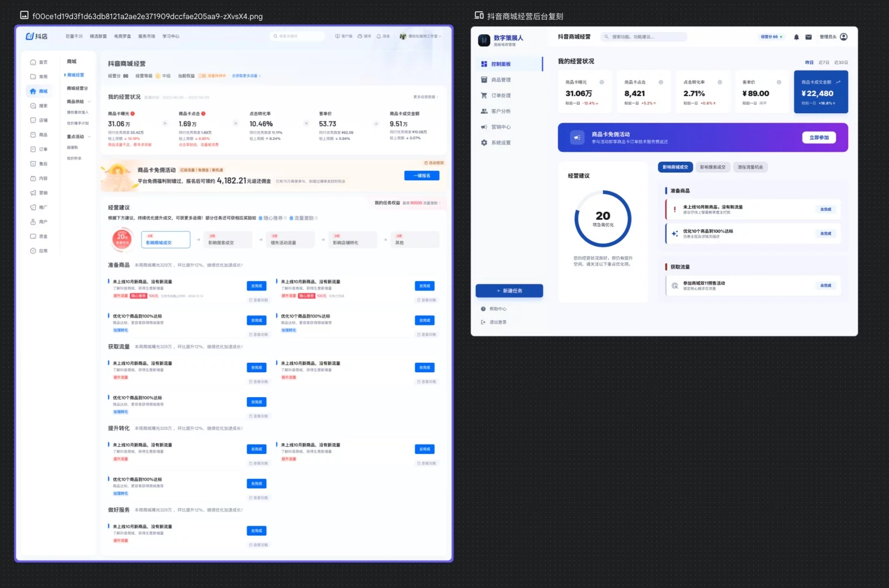The width and height of the screenshot is (889, 588).
Task: Select the 近30日 time range option
Action: pos(840,62)
